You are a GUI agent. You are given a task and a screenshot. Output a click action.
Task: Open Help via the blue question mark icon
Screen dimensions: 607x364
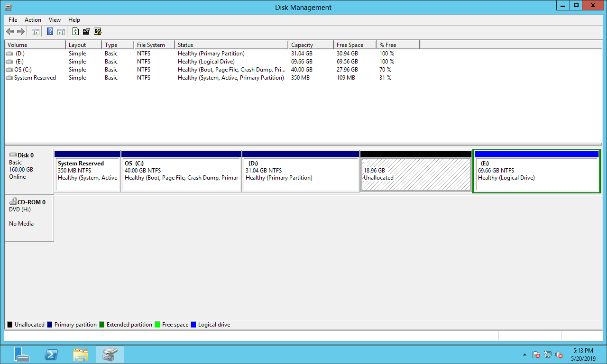(x=50, y=32)
